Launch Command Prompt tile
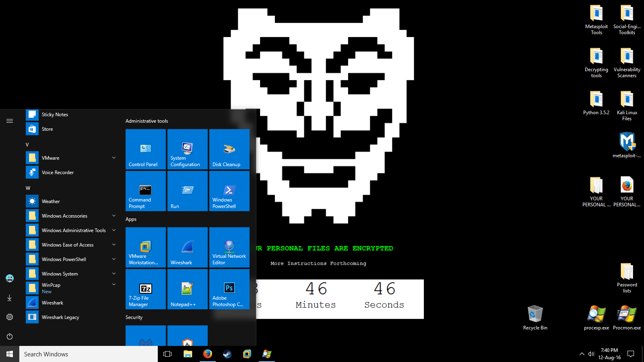Screen dimensions: 644x362 (146, 191)
